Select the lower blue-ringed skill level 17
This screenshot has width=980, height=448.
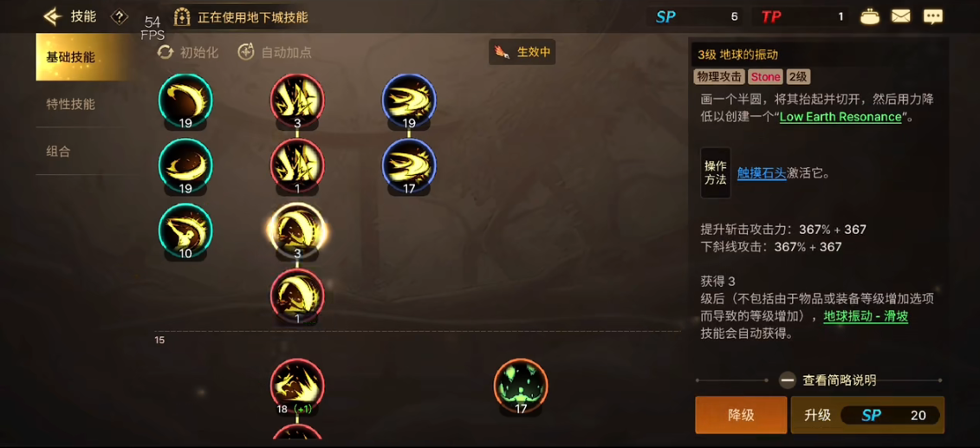click(409, 166)
